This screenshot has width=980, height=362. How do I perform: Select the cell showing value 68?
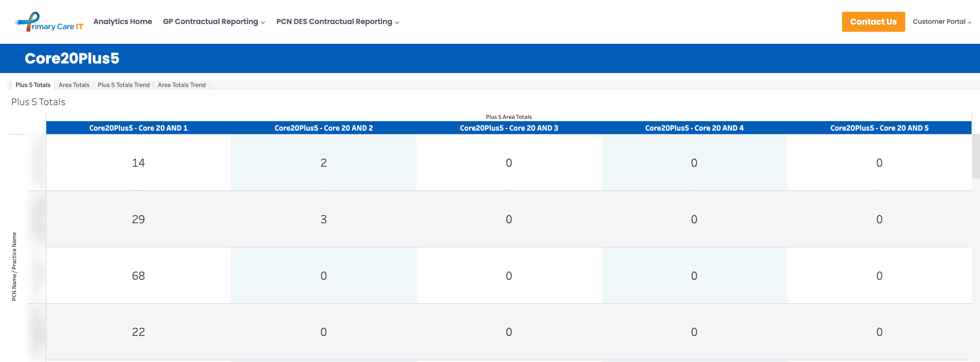tap(139, 276)
